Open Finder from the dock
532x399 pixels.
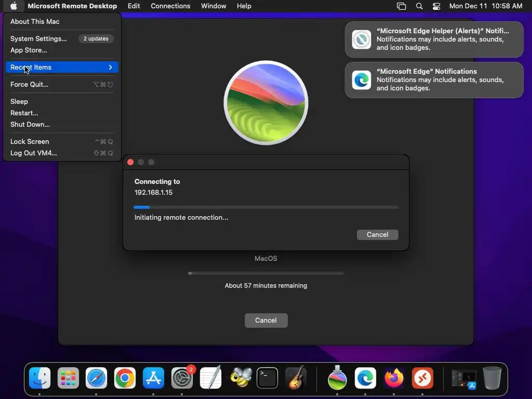click(39, 378)
